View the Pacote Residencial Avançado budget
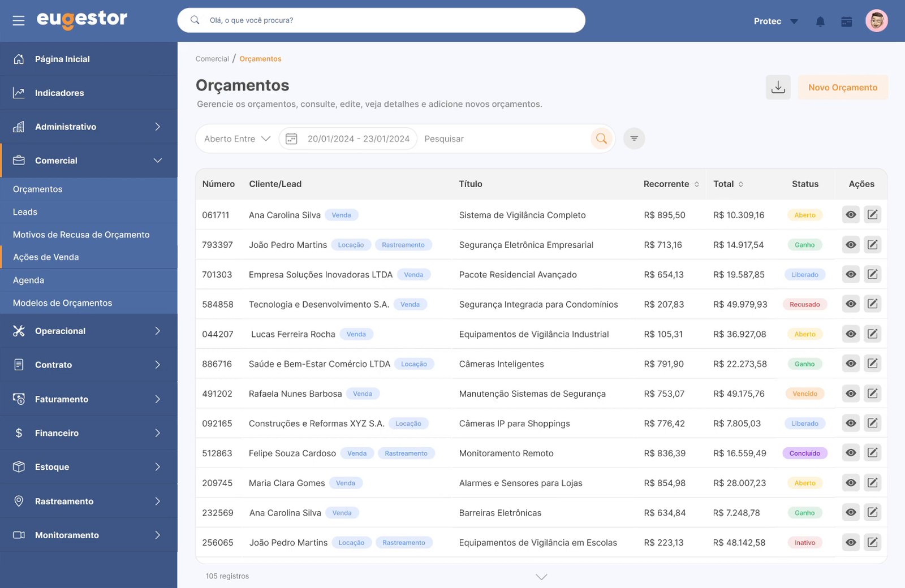Screen dimensions: 905x588 tap(851, 274)
